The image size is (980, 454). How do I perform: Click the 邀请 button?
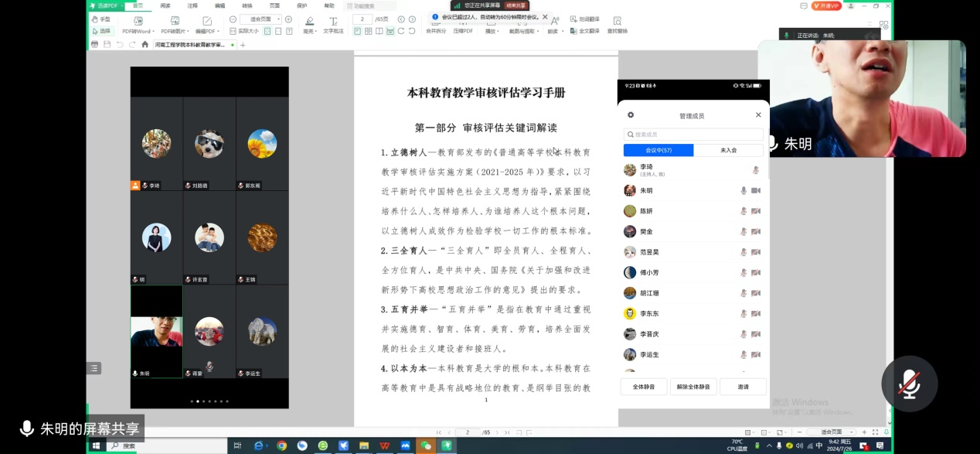pos(743,387)
